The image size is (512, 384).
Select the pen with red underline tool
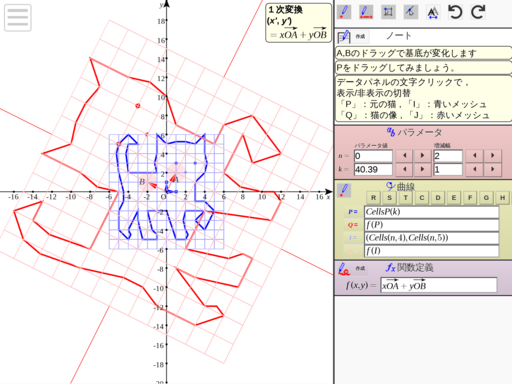point(366,12)
